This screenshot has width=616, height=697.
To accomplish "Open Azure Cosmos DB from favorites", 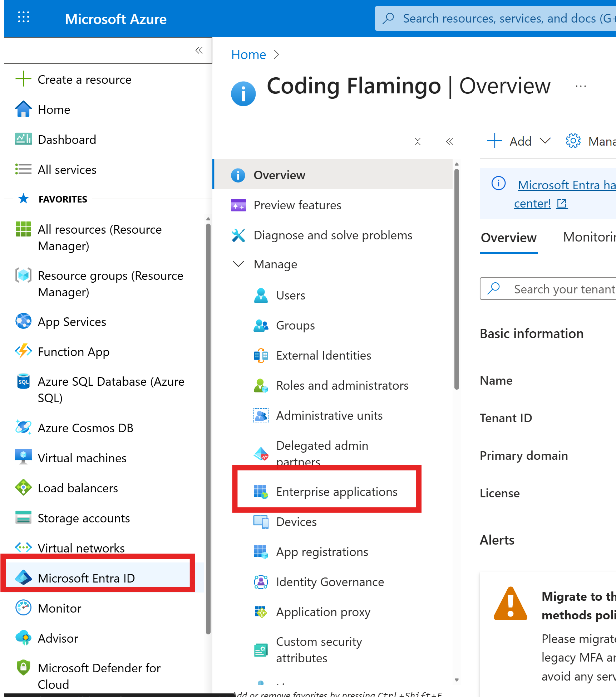I will point(85,428).
